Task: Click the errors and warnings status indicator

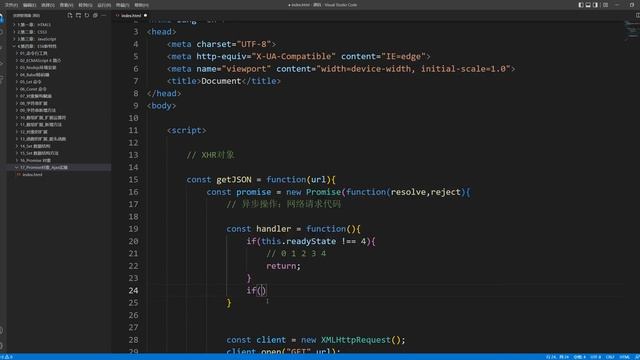Action: click(x=7, y=357)
